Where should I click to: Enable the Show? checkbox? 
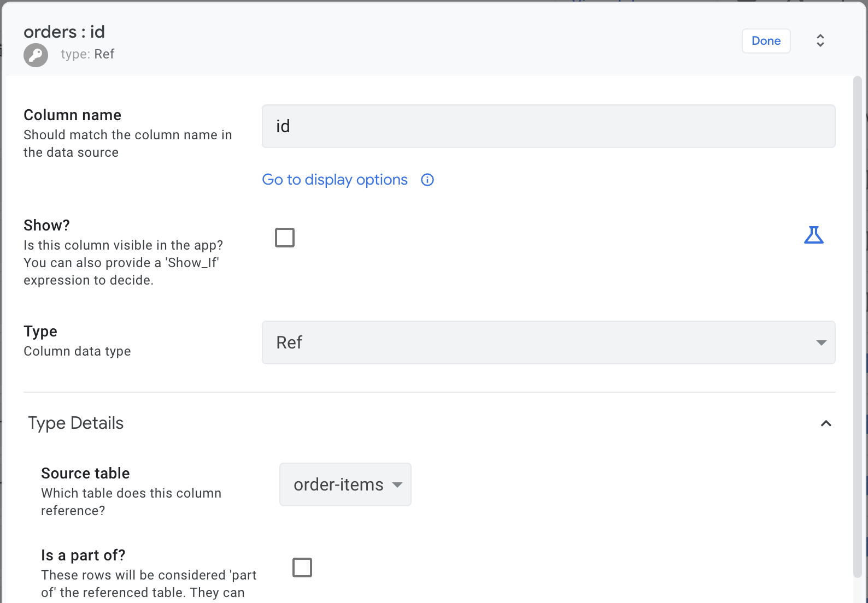coord(285,238)
